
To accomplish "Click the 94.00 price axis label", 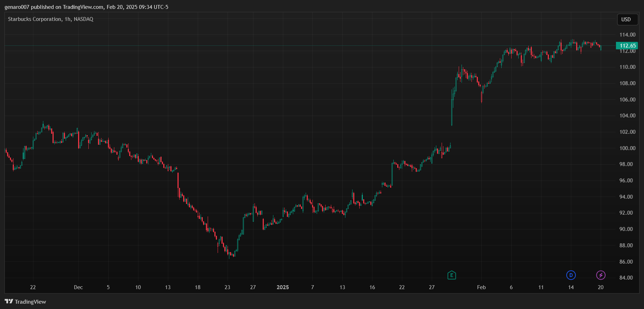I will pyautogui.click(x=626, y=197).
